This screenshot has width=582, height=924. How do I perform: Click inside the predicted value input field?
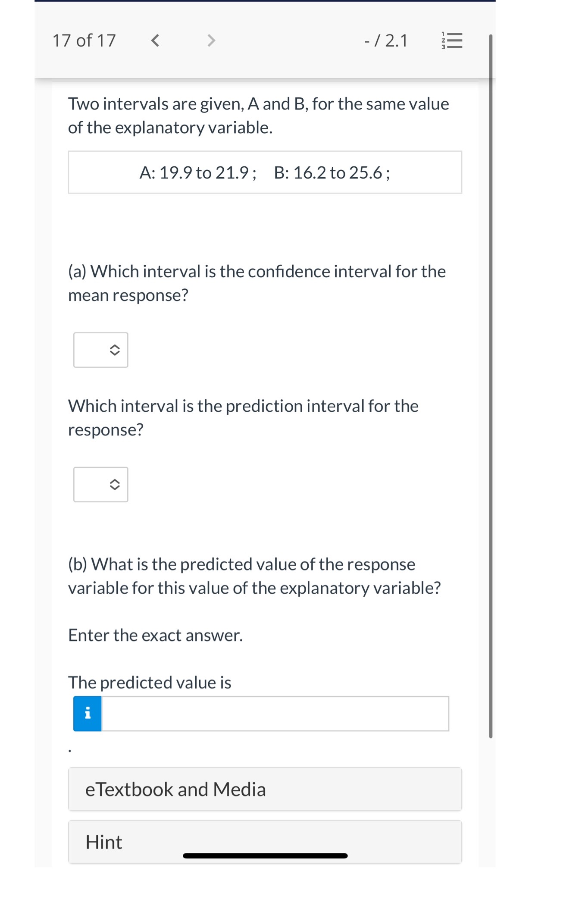tap(276, 714)
